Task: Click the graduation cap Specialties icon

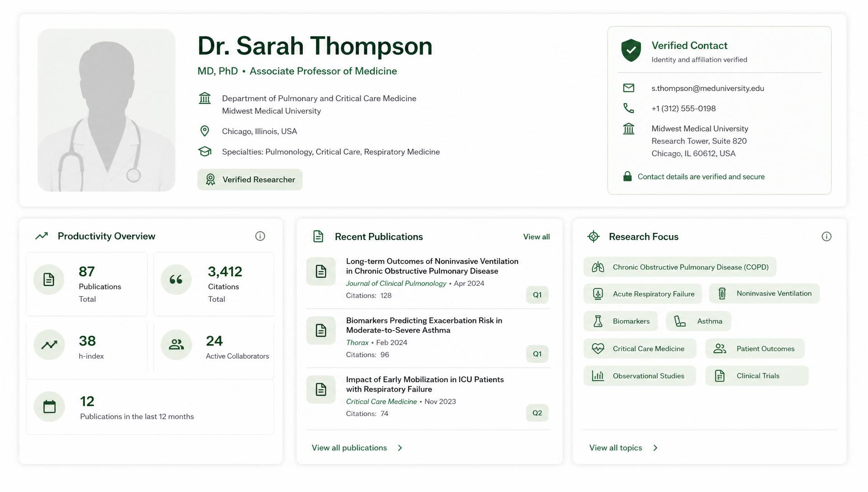Action: click(205, 151)
